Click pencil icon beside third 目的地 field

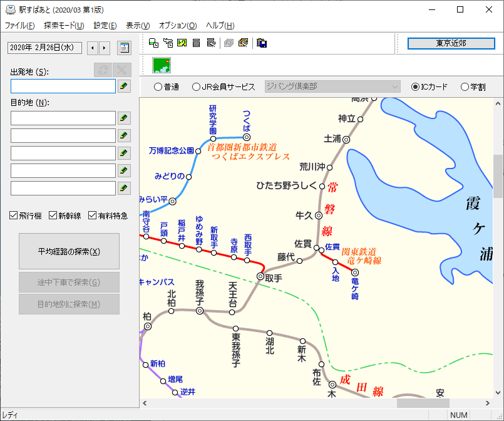124,153
